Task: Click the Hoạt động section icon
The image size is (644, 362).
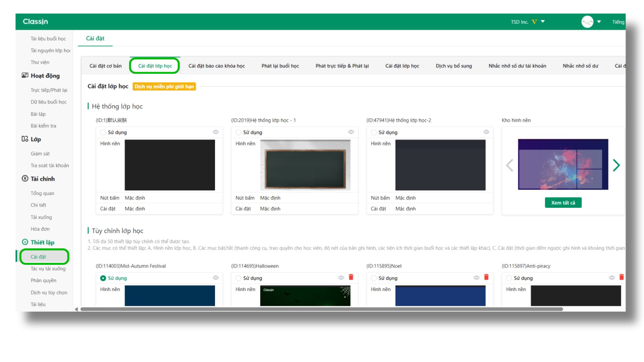Action: 25,75
